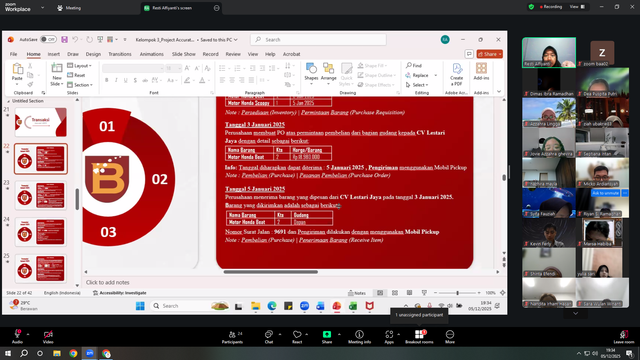Open the Layout dropdown in Slides group

(x=80, y=65)
